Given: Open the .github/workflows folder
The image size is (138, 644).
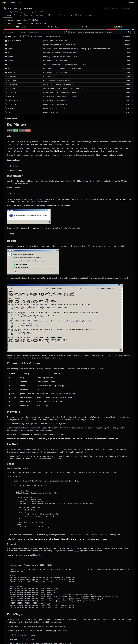Looking at the screenshot, I should (x=14, y=41).
